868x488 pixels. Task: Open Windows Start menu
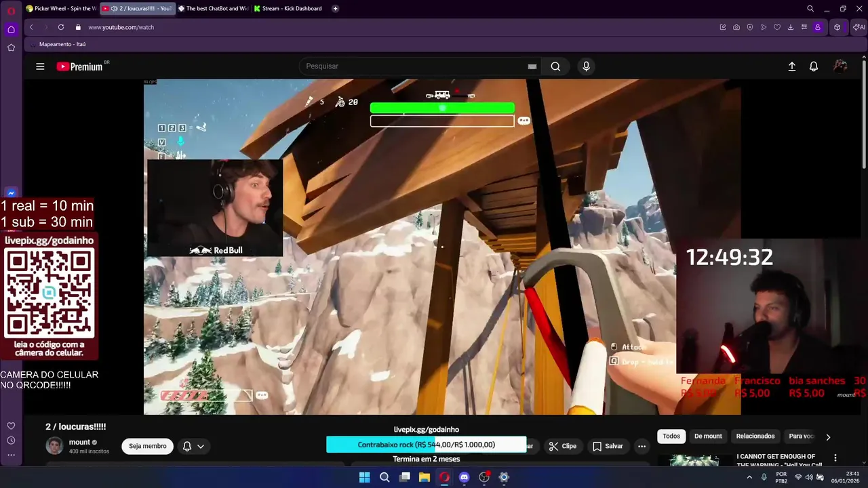click(365, 477)
